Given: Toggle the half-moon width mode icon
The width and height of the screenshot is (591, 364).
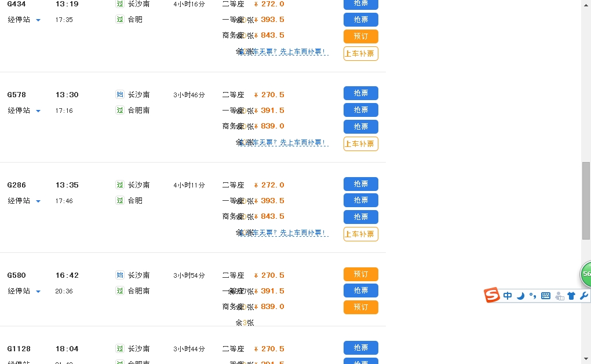Looking at the screenshot, I should (520, 296).
